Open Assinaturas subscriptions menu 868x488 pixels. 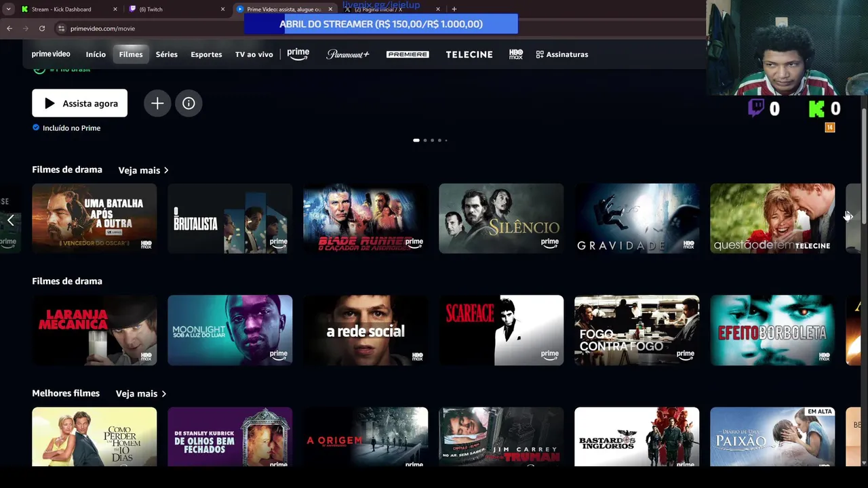(x=562, y=54)
